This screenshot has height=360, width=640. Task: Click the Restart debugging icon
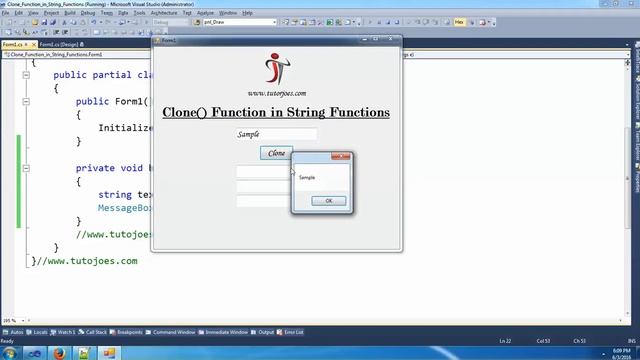point(397,22)
